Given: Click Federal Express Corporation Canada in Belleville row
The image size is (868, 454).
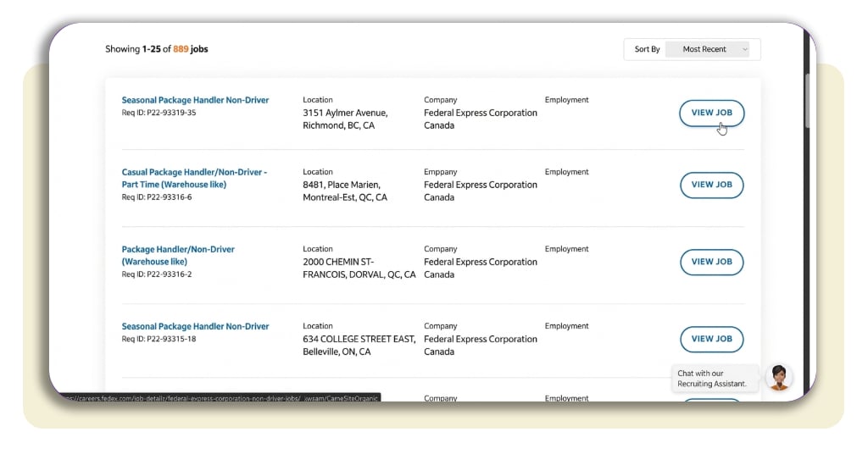Looking at the screenshot, I should [481, 345].
